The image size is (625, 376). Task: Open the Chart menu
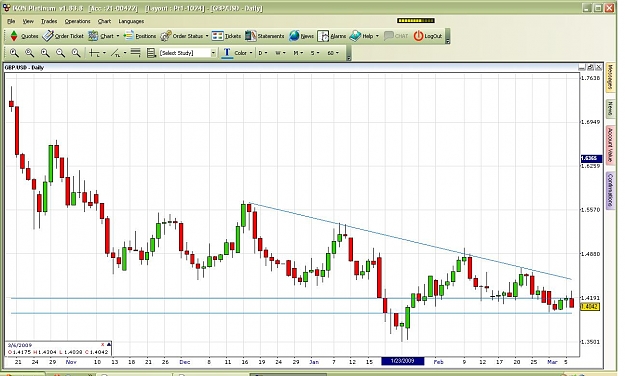coord(104,22)
